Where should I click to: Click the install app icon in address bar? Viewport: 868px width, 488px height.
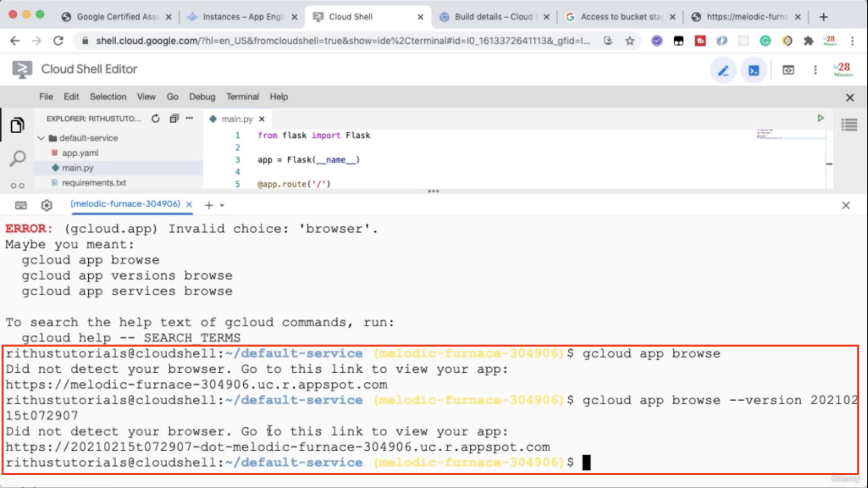608,41
